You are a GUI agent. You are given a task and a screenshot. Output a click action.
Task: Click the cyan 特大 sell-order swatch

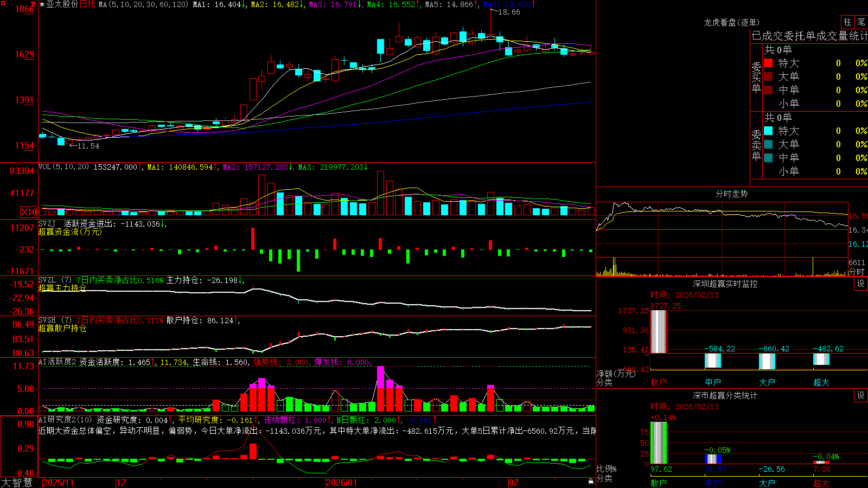click(768, 131)
